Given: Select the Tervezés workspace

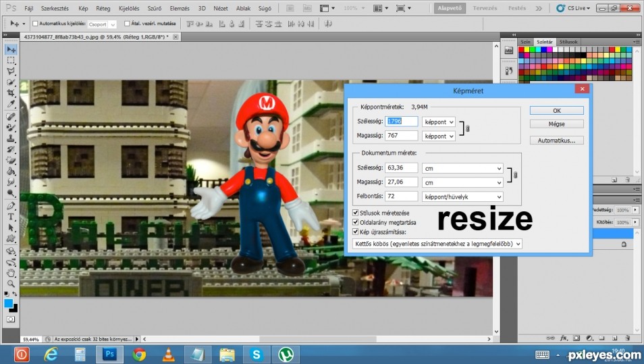Looking at the screenshot, I should click(x=485, y=8).
